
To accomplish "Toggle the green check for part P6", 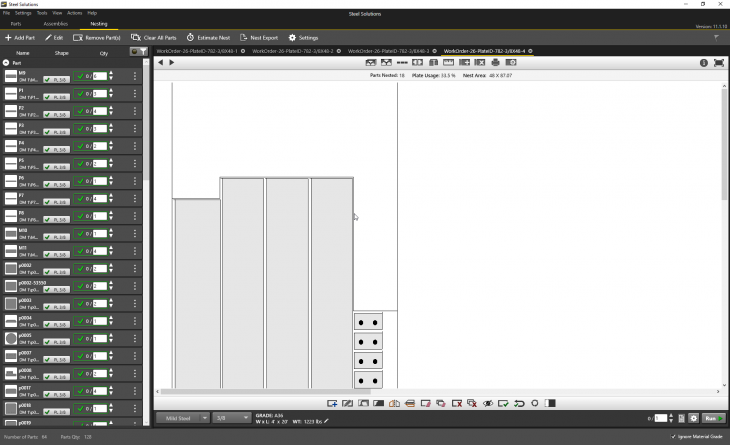I will (x=81, y=181).
